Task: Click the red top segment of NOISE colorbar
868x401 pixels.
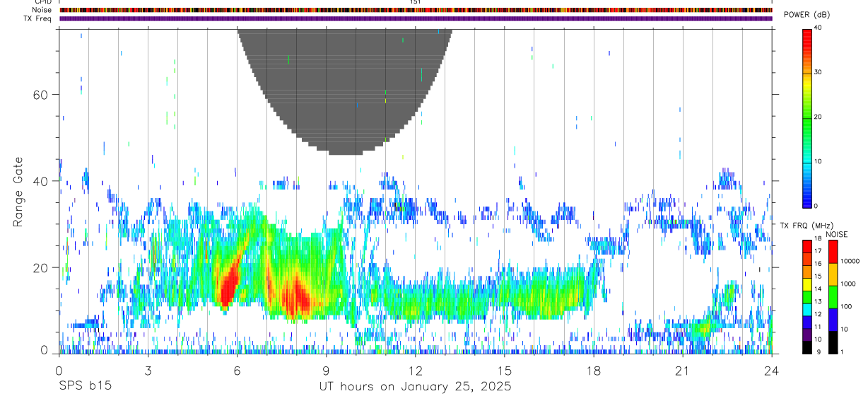Action: click(x=833, y=252)
